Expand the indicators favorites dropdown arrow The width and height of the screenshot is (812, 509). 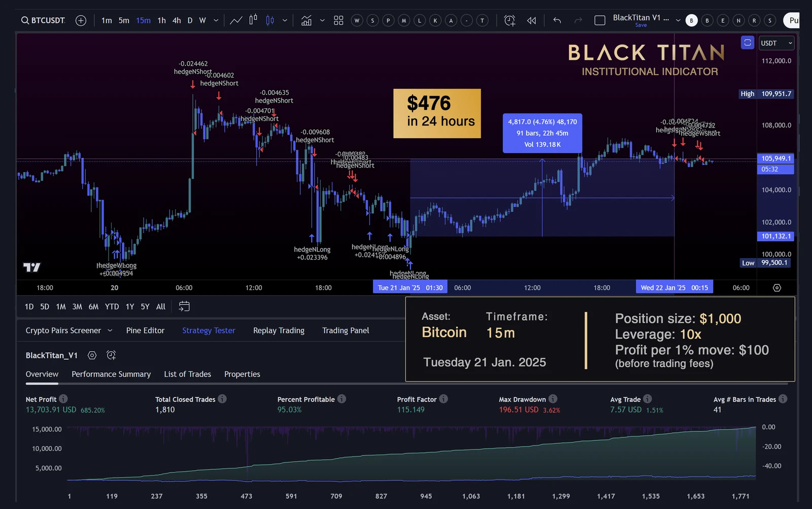322,20
